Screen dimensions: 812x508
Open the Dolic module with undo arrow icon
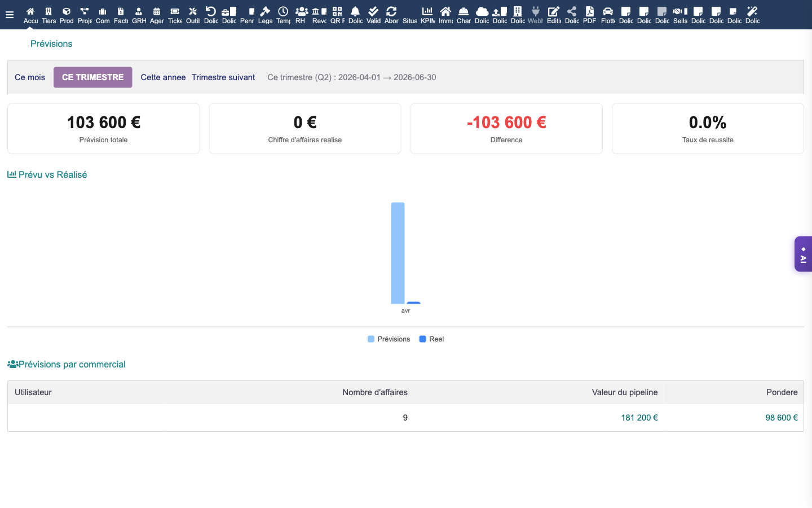coord(211,15)
